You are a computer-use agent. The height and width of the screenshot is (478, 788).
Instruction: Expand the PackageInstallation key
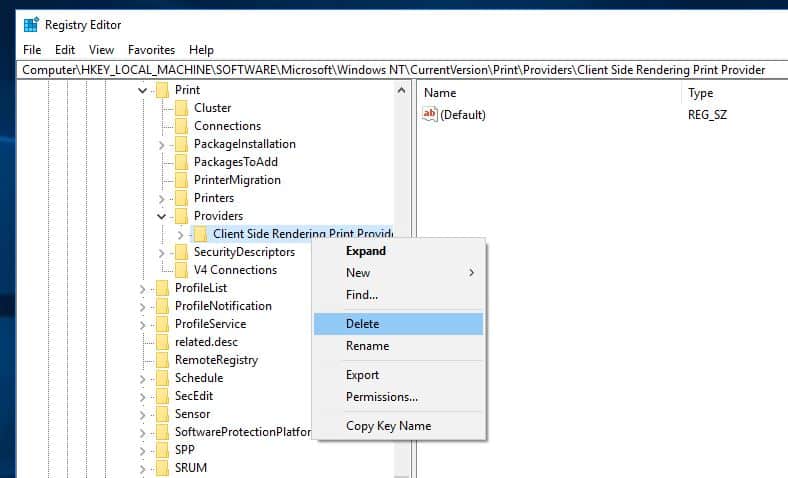coord(161,145)
